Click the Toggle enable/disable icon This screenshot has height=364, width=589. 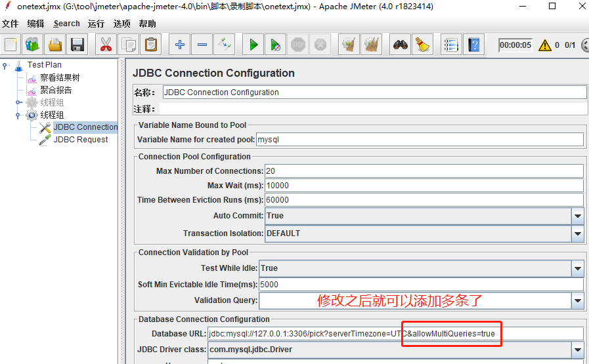[x=225, y=45]
